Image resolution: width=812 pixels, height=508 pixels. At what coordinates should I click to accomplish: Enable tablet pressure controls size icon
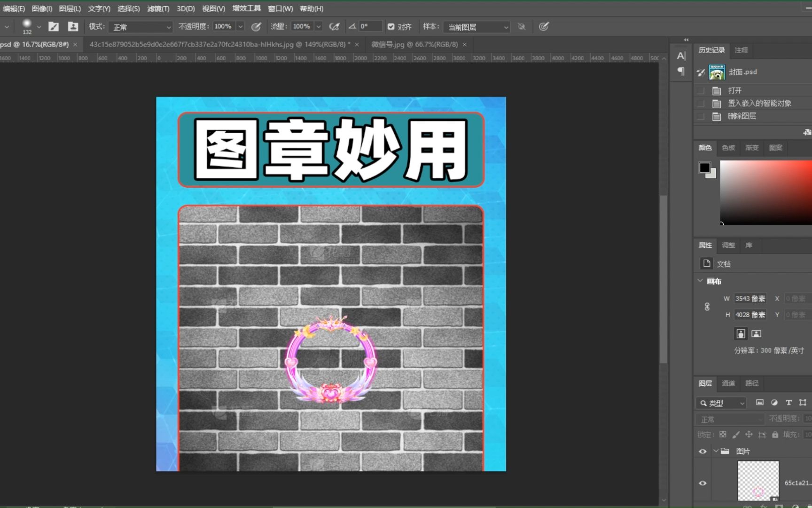coord(544,26)
